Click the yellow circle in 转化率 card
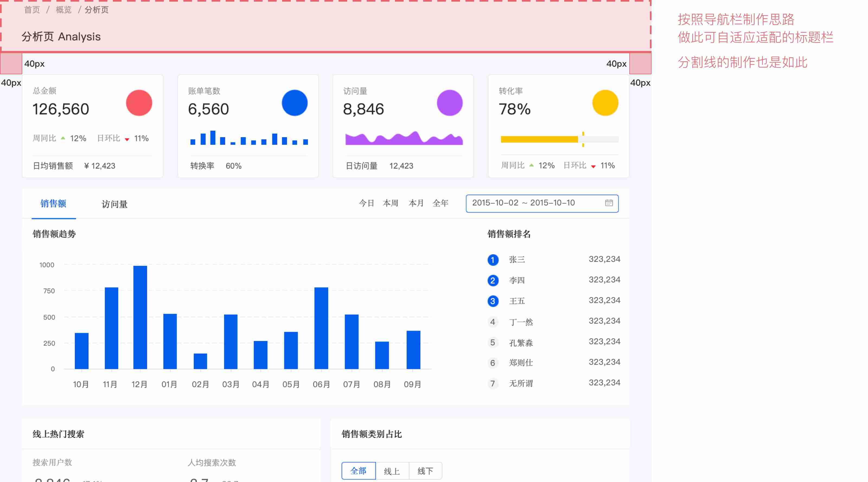The image size is (868, 482). point(605,103)
